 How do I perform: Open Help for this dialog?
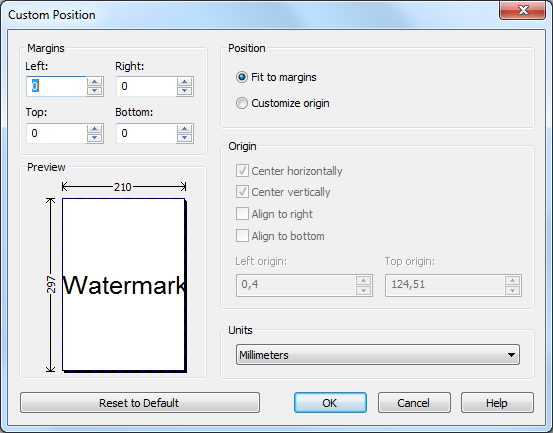click(497, 403)
